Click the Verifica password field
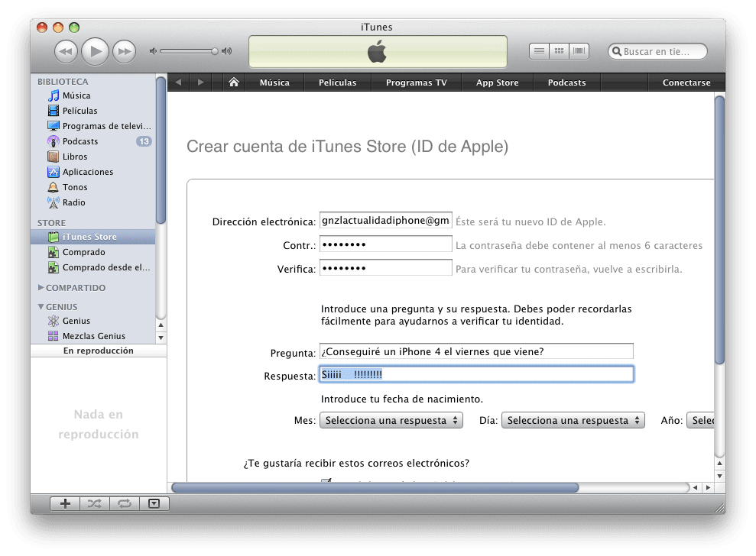The height and width of the screenshot is (556, 756). [386, 268]
